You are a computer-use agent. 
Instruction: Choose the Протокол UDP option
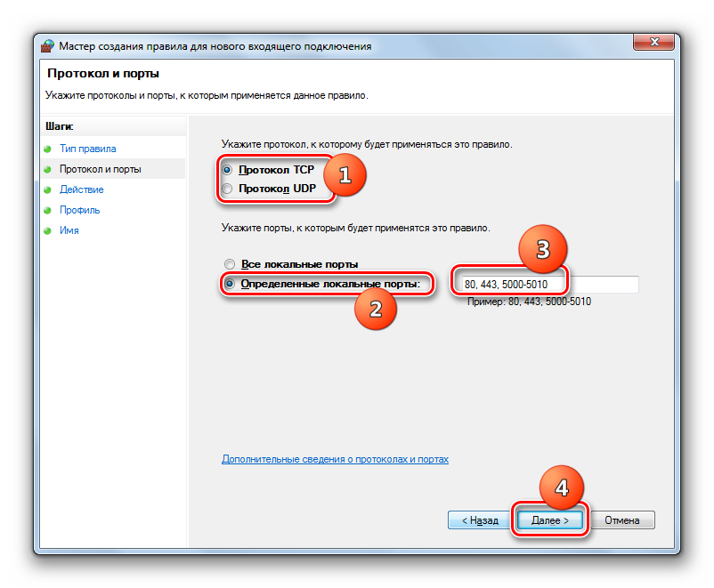tap(229, 189)
